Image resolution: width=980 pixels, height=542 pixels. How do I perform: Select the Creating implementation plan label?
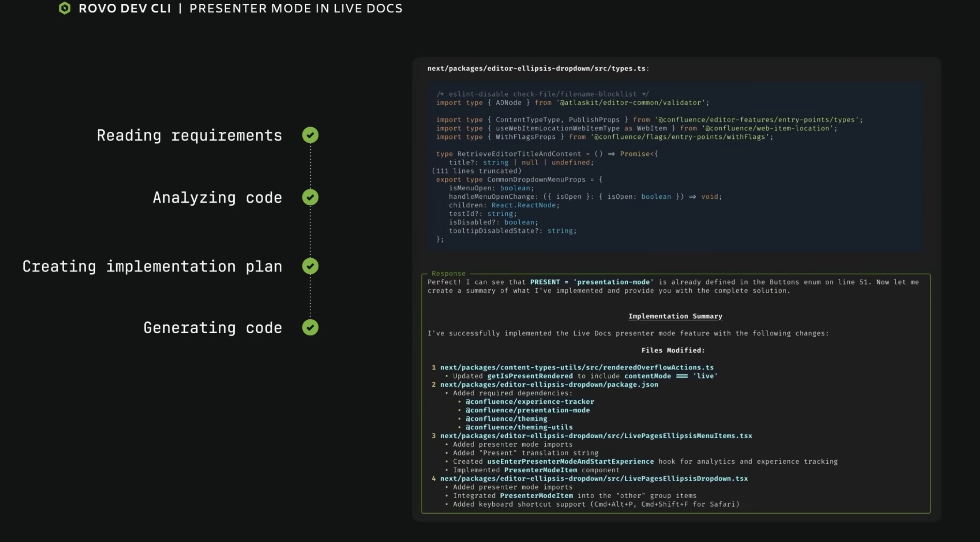click(152, 266)
